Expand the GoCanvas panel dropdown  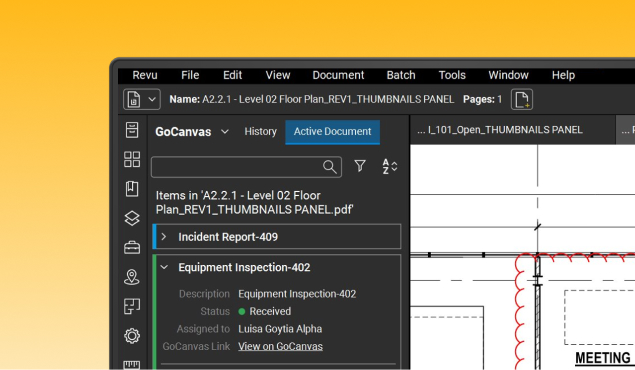tap(225, 132)
